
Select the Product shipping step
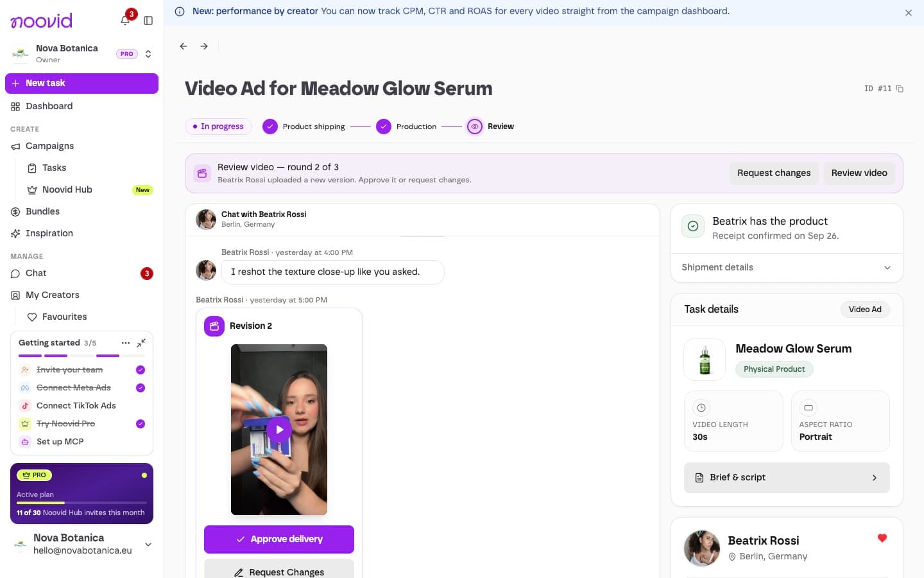click(x=304, y=127)
